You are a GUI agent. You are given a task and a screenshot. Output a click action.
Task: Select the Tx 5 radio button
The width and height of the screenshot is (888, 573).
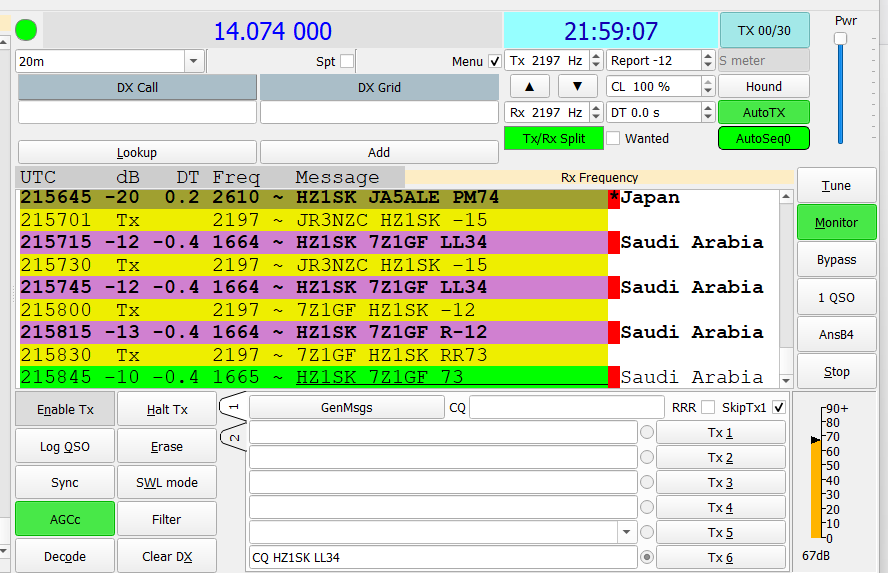click(x=647, y=532)
